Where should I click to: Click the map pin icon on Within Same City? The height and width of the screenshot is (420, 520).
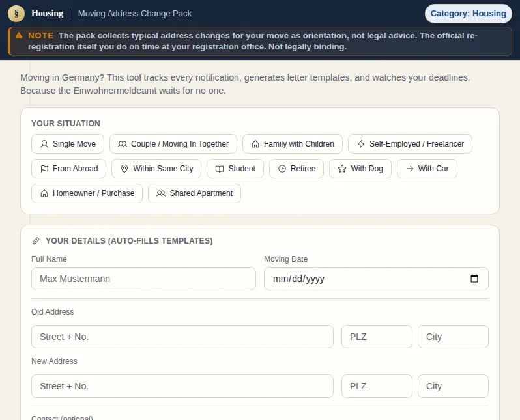click(124, 169)
